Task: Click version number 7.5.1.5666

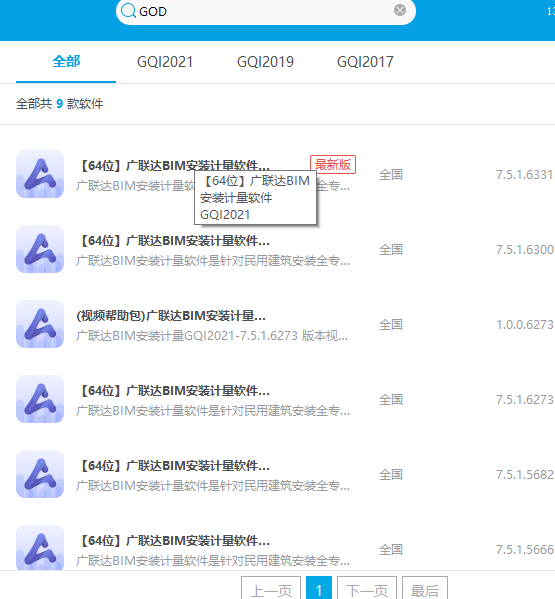Action: click(524, 549)
